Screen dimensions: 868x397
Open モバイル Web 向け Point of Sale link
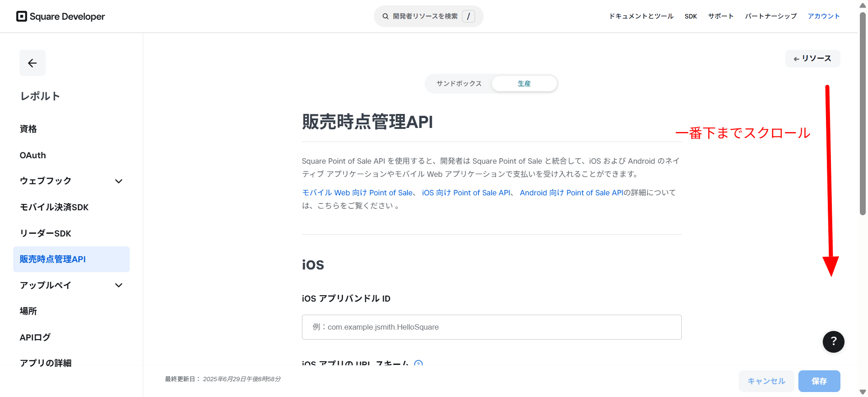(x=357, y=193)
